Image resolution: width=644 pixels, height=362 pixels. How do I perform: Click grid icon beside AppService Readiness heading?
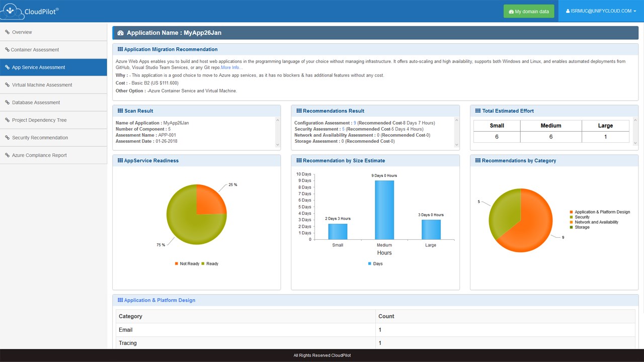[x=120, y=160]
